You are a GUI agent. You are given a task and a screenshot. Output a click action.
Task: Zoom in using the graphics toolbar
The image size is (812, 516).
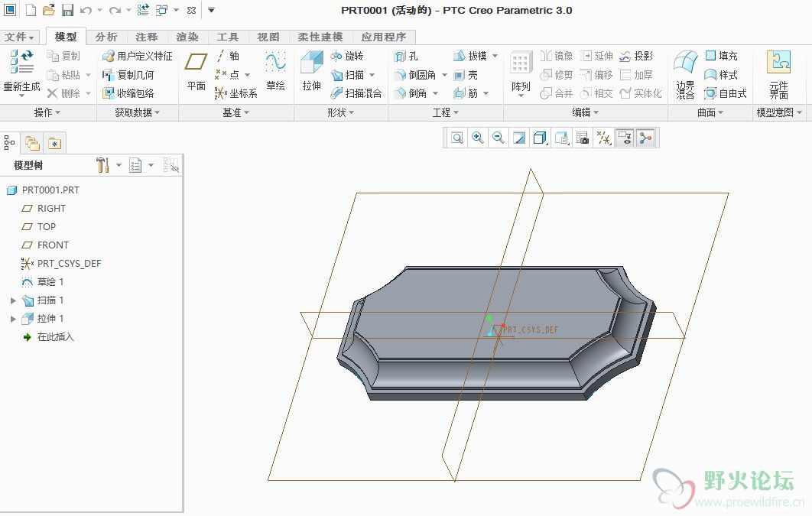pos(477,138)
